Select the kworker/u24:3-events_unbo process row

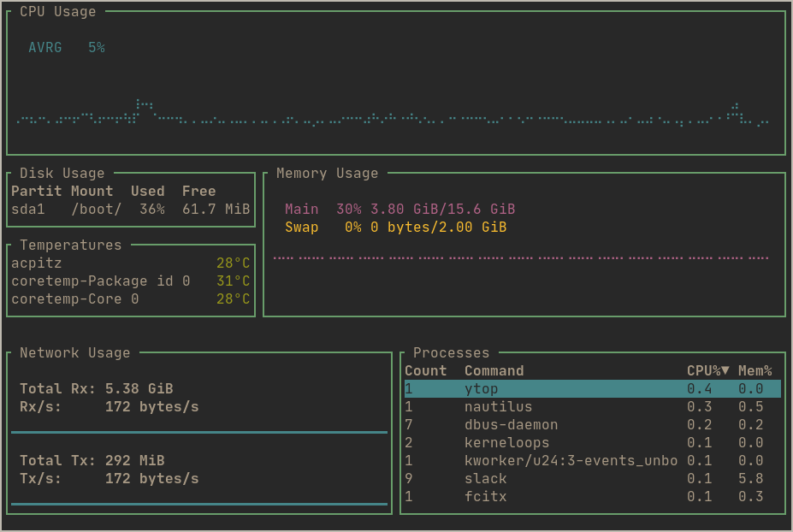593,461
